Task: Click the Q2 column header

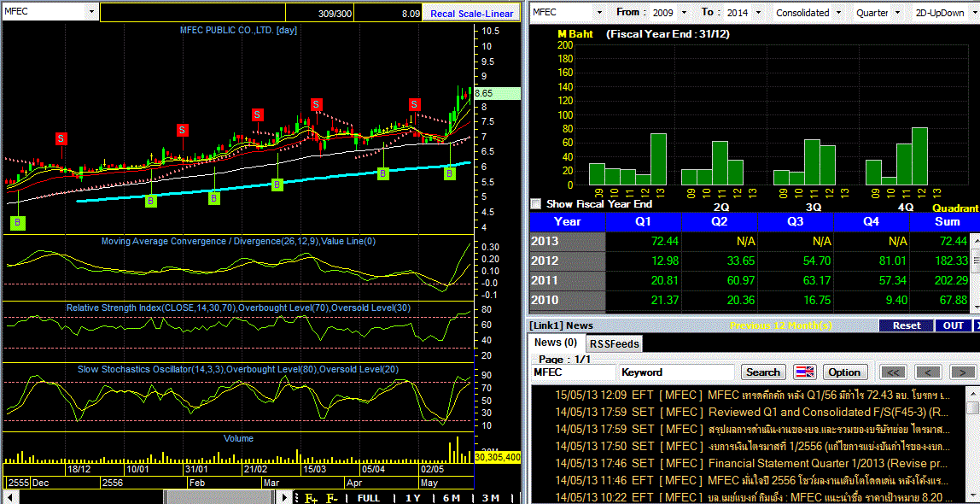Action: (720, 221)
